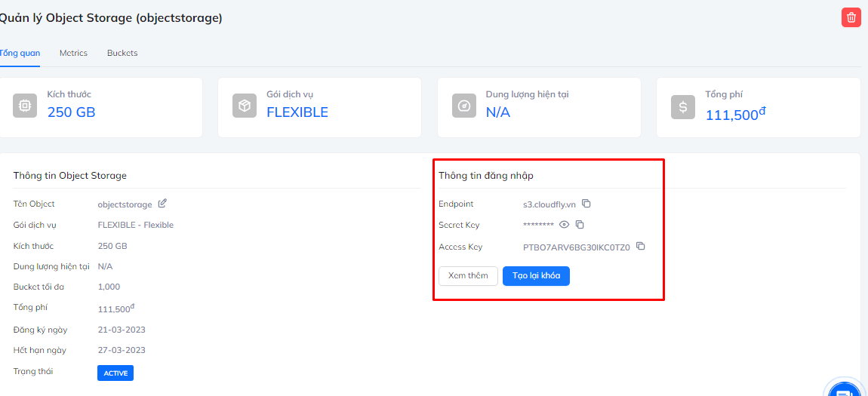Click the FLEXIBLE value in top card
The height and width of the screenshot is (396, 868).
pos(297,112)
